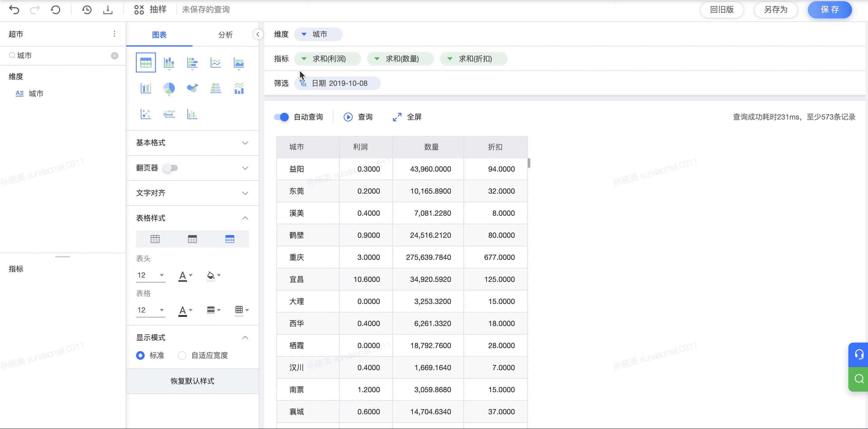Collapse the 表格样式 section
Screen dimensions: 868x429
pos(245,218)
